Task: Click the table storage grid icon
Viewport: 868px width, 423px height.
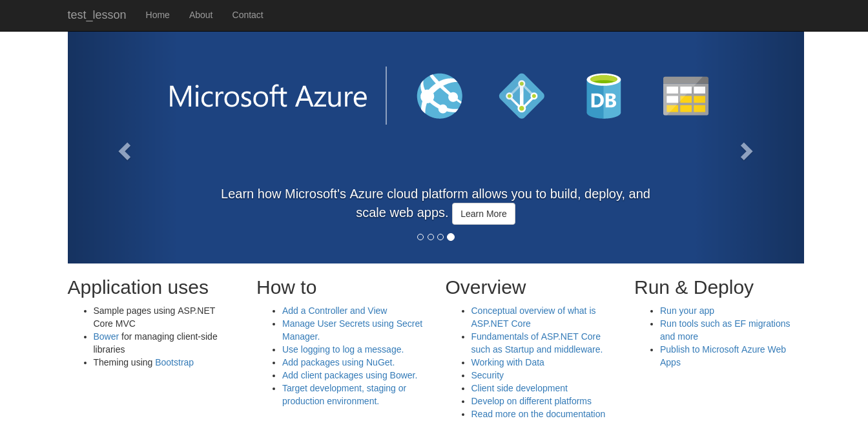Action: point(685,96)
